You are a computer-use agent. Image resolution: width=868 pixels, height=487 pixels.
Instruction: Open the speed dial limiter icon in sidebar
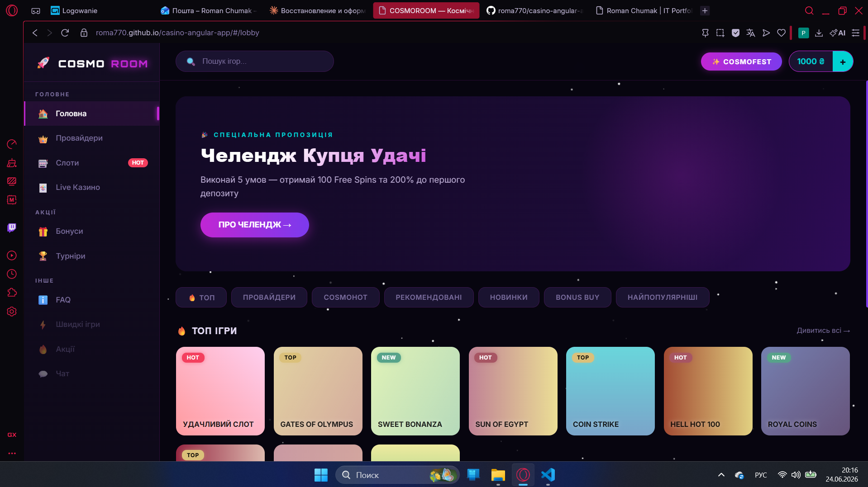click(x=12, y=144)
